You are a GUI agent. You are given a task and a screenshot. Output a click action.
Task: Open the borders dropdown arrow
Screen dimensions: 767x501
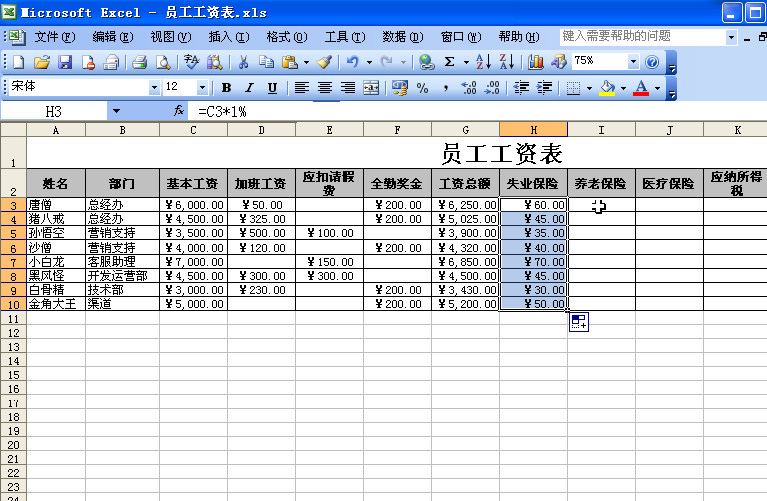[589, 89]
